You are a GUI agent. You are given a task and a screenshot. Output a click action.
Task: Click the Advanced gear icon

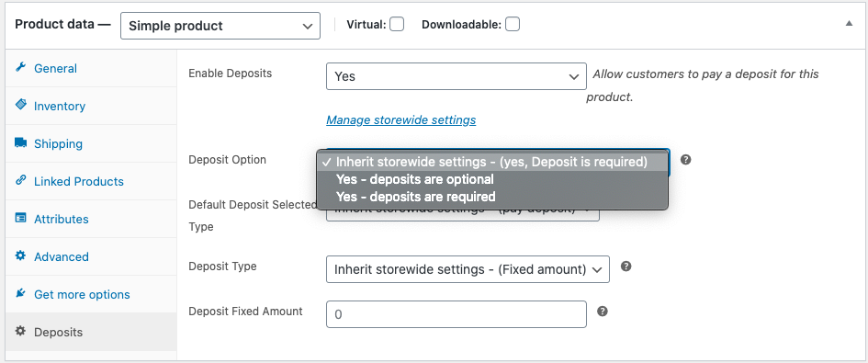[x=20, y=255]
